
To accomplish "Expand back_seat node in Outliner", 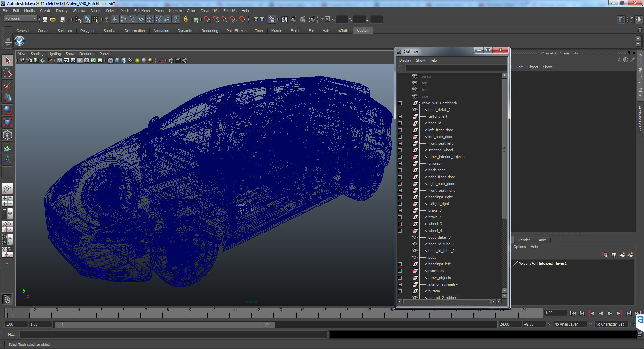I will (400, 170).
